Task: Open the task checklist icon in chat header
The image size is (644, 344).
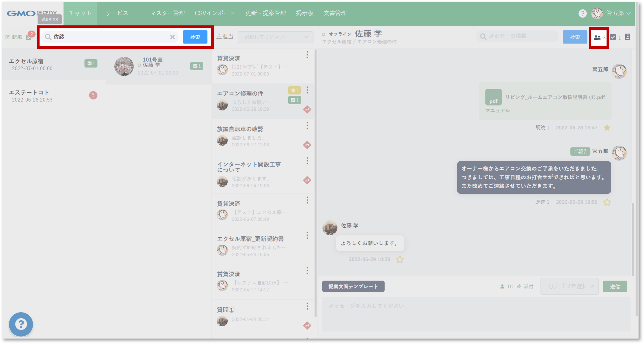Action: pos(613,37)
